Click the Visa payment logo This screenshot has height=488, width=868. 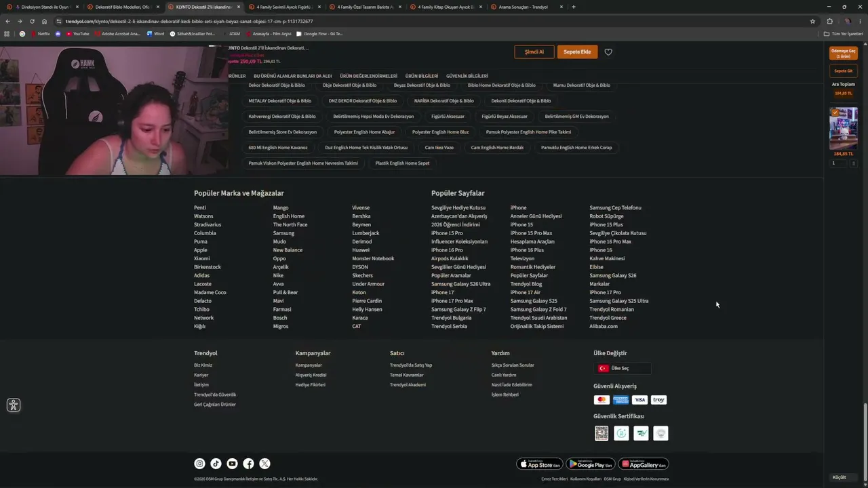[x=639, y=400]
